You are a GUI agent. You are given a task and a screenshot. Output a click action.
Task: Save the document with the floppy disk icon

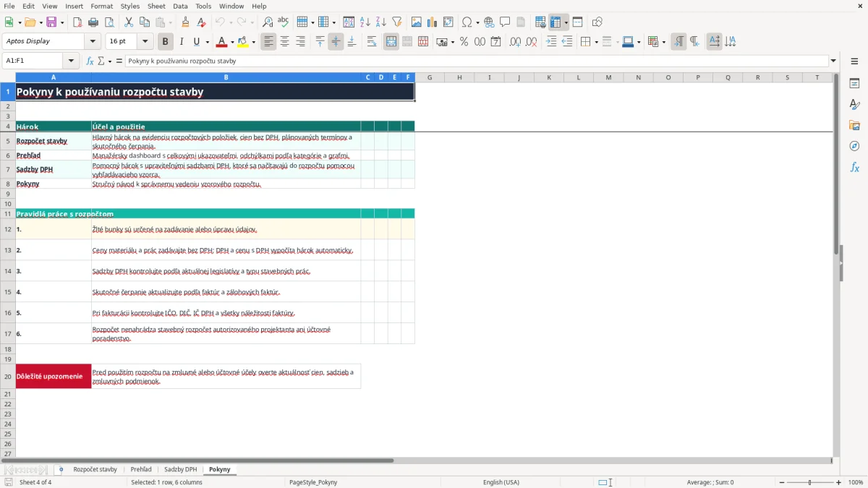click(51, 22)
